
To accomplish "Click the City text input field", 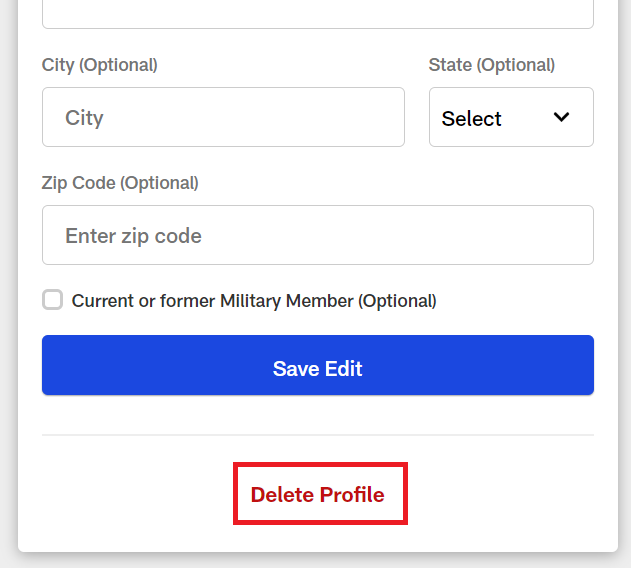I will click(x=223, y=117).
